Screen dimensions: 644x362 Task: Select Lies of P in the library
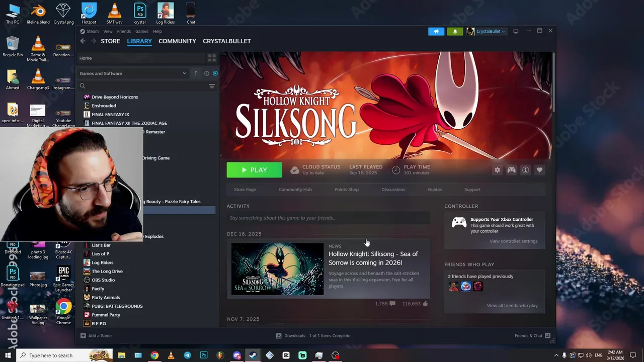(x=100, y=254)
